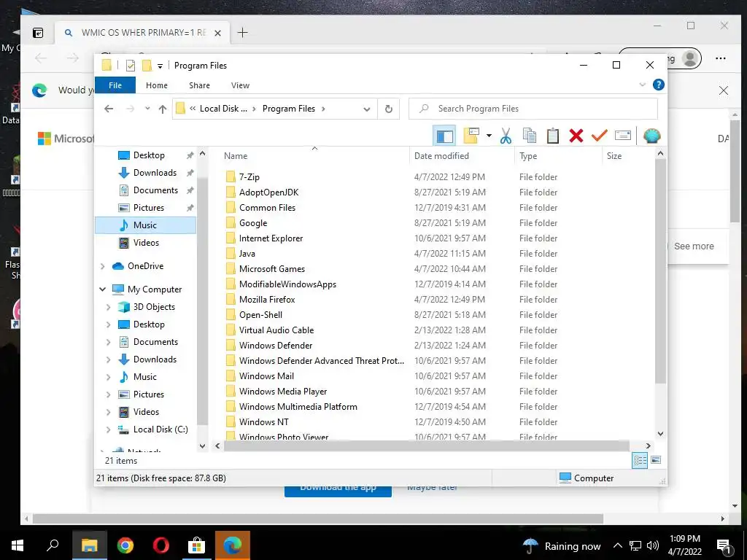
Task: Expand the OneDrive tree node
Action: pos(102,266)
